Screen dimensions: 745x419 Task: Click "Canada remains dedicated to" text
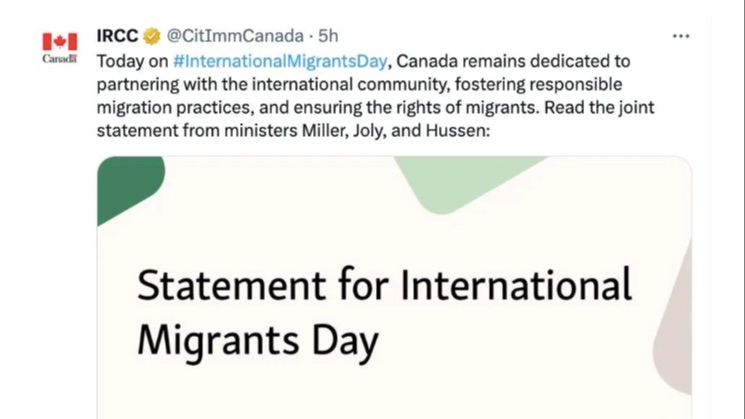(513, 61)
